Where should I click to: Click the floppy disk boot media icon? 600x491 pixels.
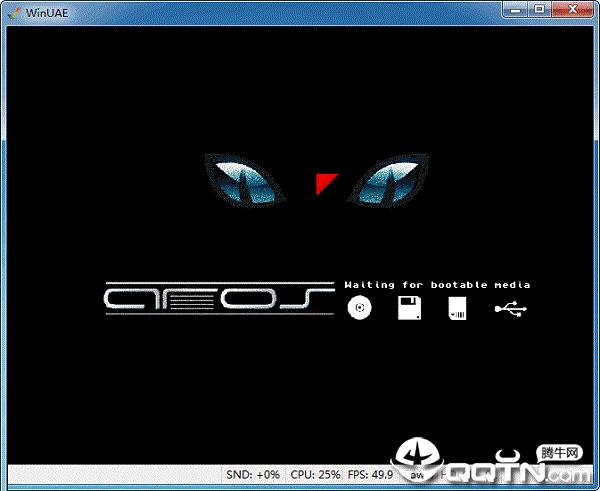pos(409,308)
